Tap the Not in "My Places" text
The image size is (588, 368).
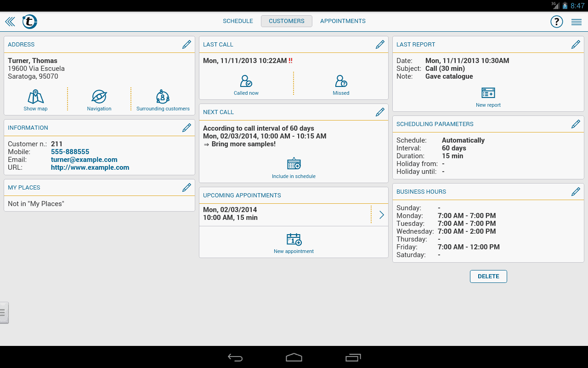[x=36, y=204]
